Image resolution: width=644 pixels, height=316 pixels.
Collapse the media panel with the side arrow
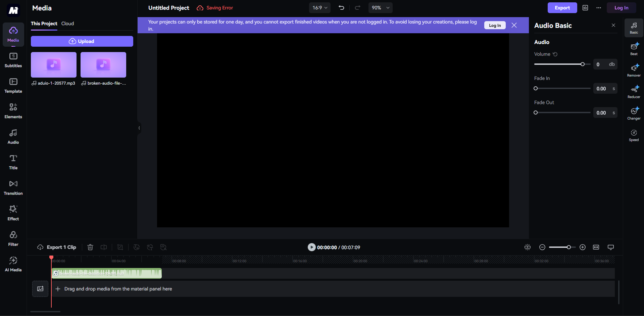tap(139, 128)
